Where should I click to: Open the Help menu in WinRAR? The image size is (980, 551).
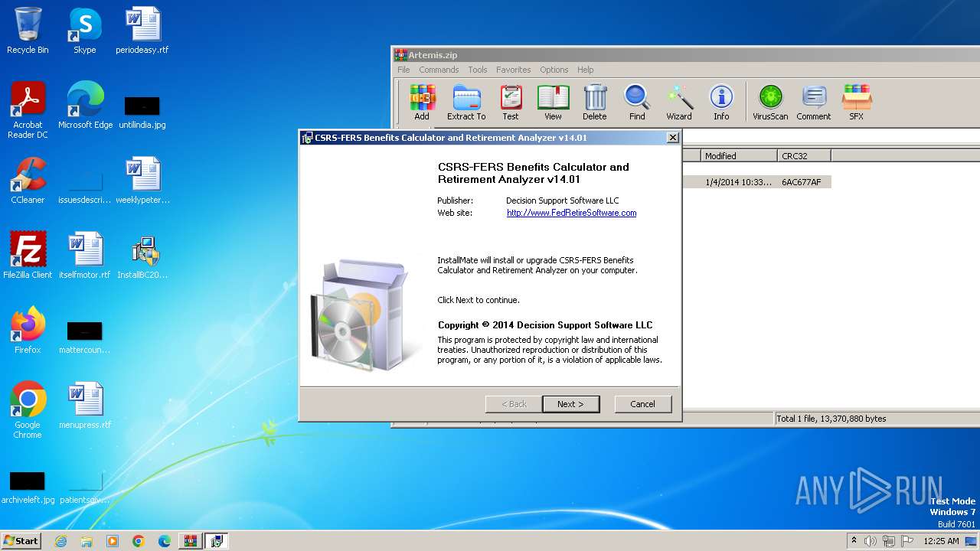click(586, 70)
